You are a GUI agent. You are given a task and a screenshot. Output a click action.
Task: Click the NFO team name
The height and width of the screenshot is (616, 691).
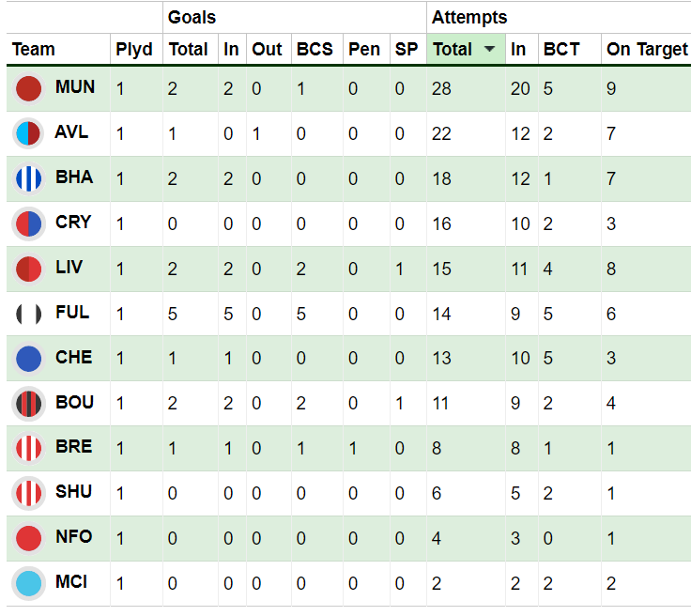coord(73,537)
